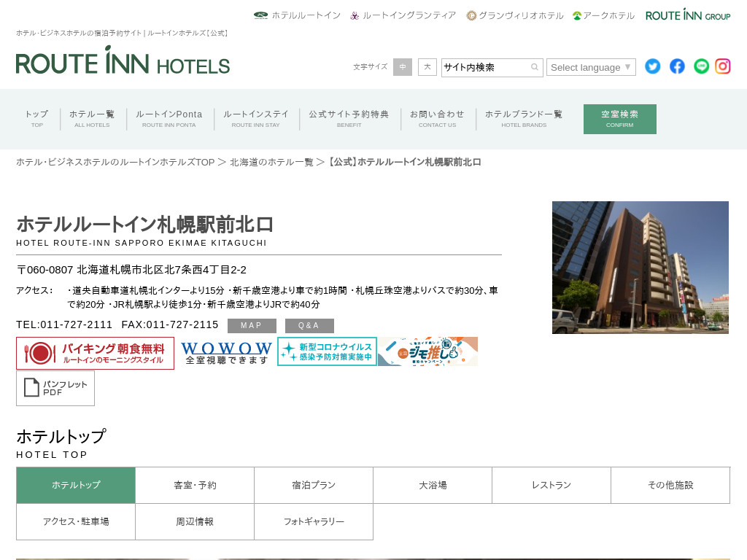Open お問い合わせ Contact Us menu

[438, 119]
